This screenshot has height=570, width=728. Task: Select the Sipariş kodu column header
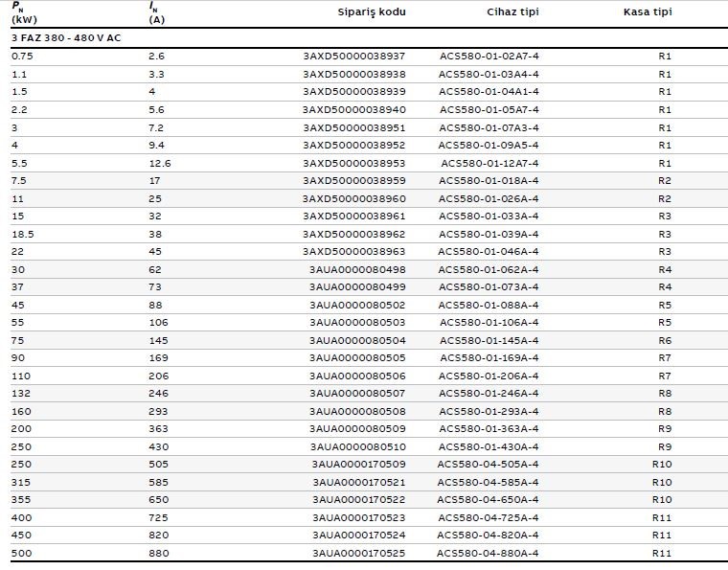point(372,12)
